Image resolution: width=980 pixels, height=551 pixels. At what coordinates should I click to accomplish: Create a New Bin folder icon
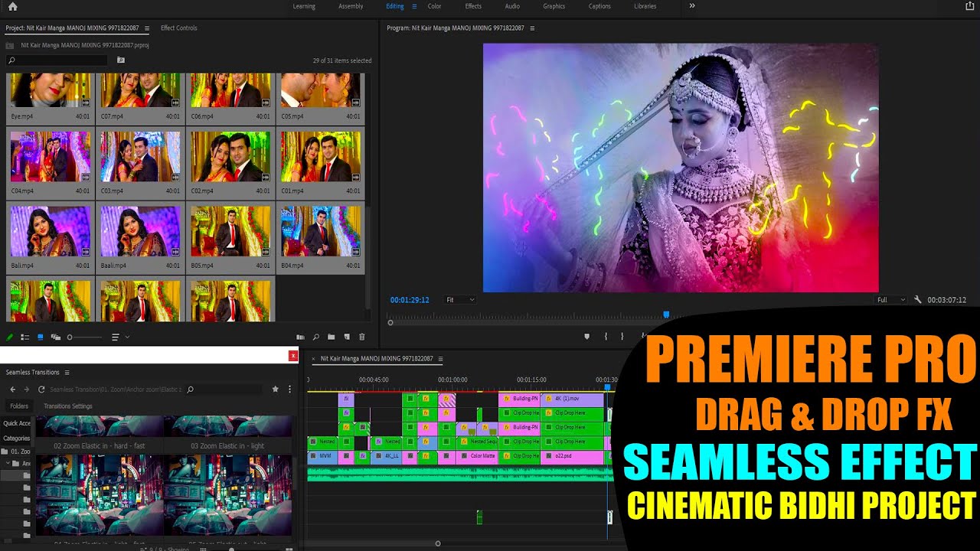click(331, 337)
